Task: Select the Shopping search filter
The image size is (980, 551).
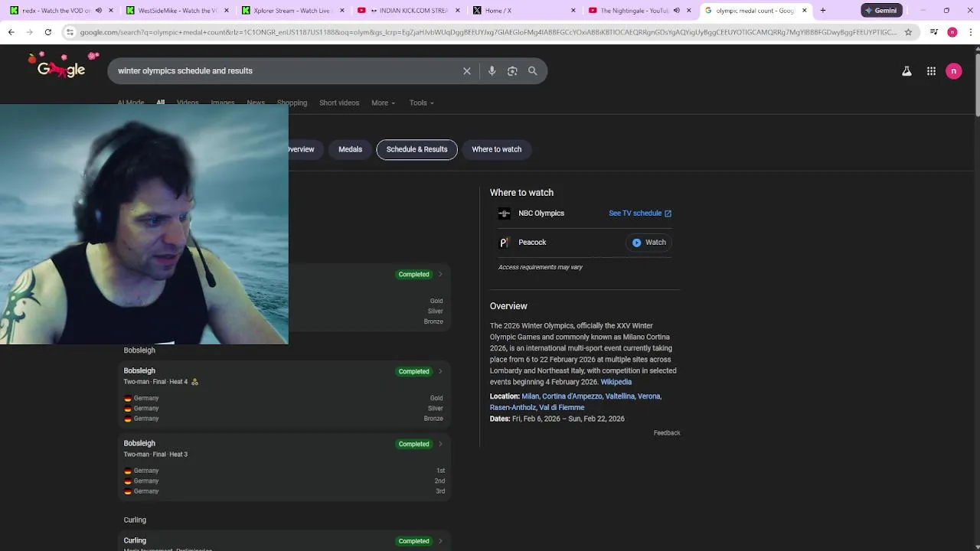Action: [292, 103]
